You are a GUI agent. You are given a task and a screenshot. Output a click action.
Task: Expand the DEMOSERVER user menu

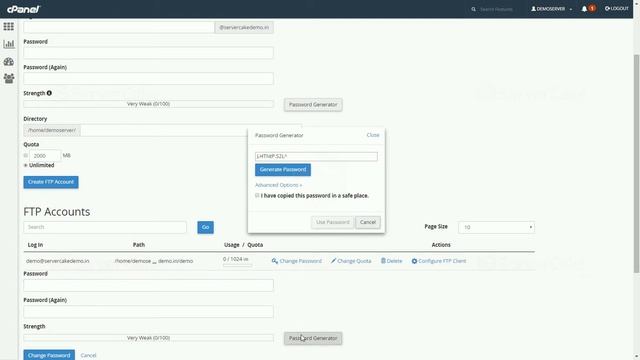pos(551,9)
